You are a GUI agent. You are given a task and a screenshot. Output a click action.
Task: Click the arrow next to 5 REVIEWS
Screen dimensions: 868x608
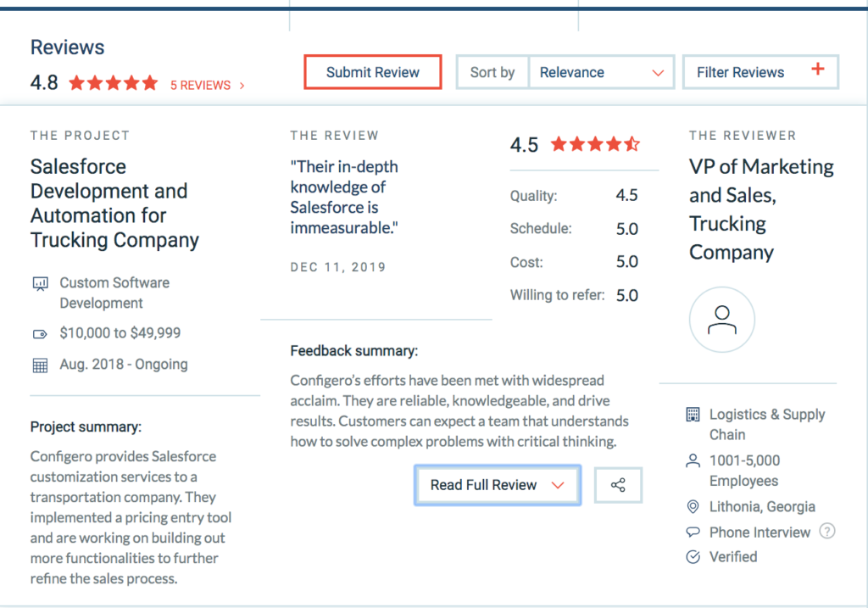(242, 86)
